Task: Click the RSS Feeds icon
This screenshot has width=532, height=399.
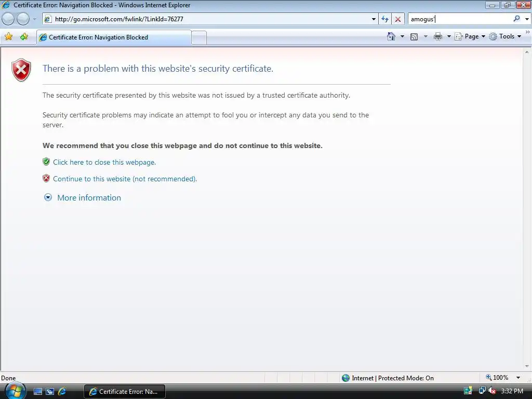Action: click(x=414, y=37)
